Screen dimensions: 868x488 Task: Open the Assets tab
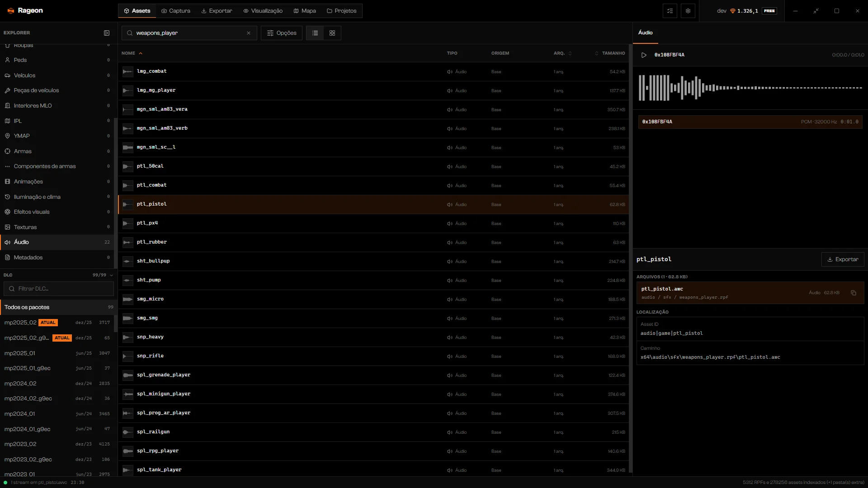pos(137,11)
